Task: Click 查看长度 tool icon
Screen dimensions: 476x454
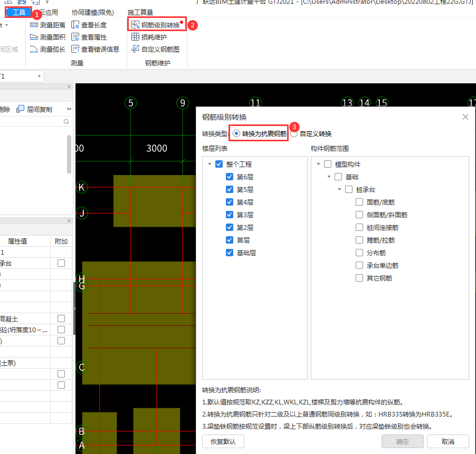Action: [75, 25]
